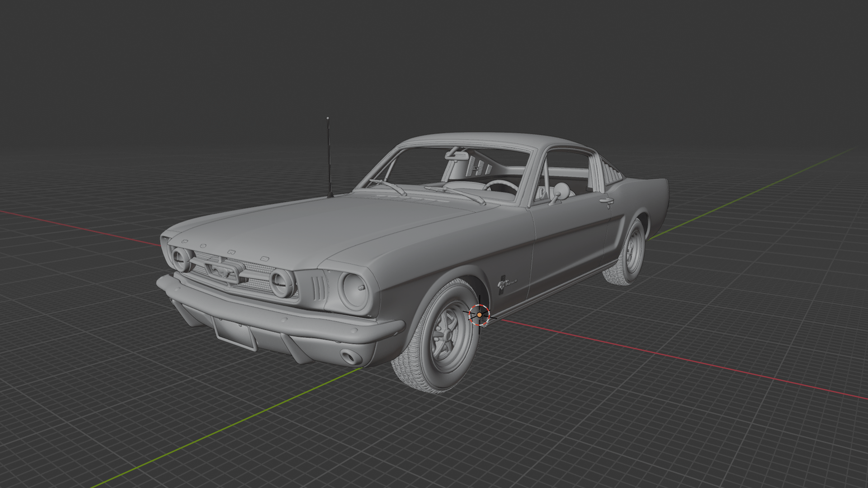Click the letter F on the hood edge
This screenshot has height=488, width=868.
(x=184, y=242)
